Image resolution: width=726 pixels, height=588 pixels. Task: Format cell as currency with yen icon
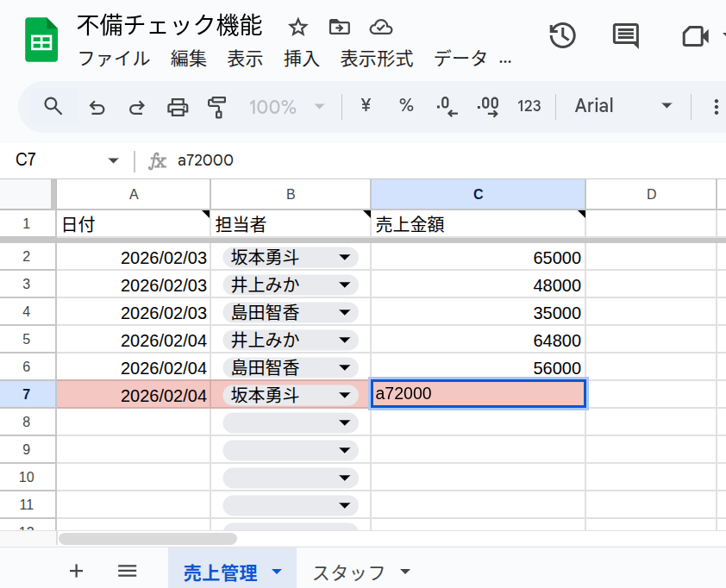[365, 107]
